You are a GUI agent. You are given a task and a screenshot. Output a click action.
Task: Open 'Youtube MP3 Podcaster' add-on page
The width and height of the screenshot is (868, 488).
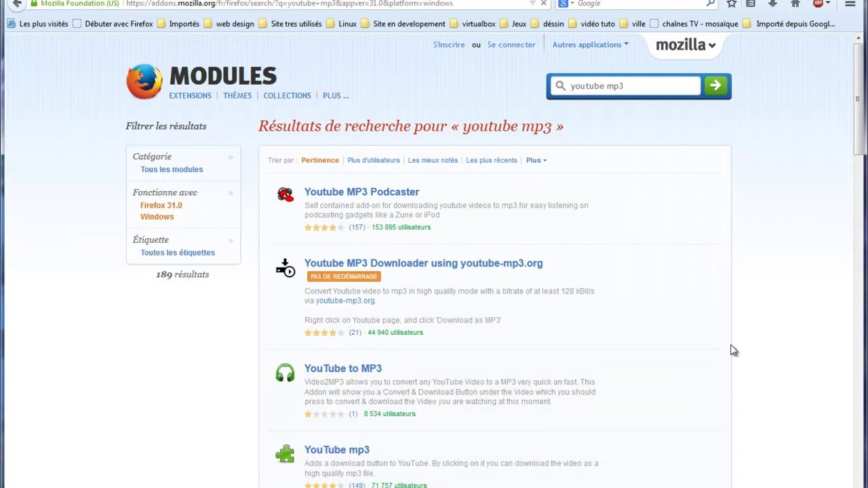(x=361, y=192)
